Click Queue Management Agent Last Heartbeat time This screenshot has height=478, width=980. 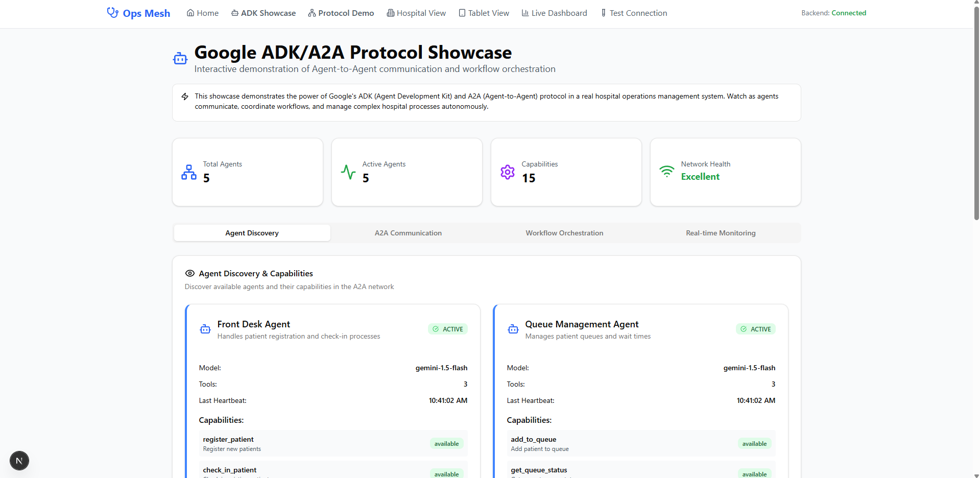pos(756,400)
